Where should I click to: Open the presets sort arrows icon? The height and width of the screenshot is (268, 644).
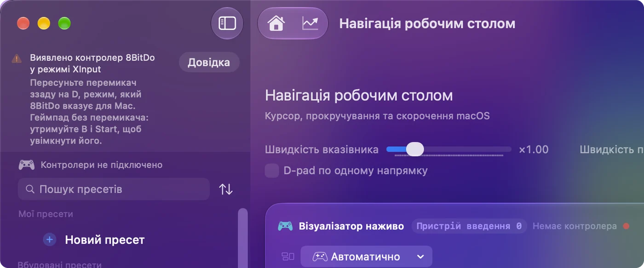pyautogui.click(x=225, y=189)
